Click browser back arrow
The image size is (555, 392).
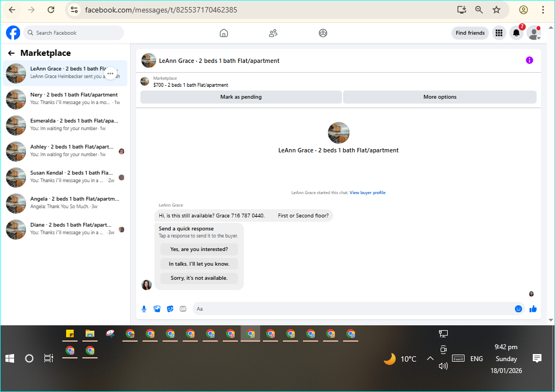click(12, 10)
